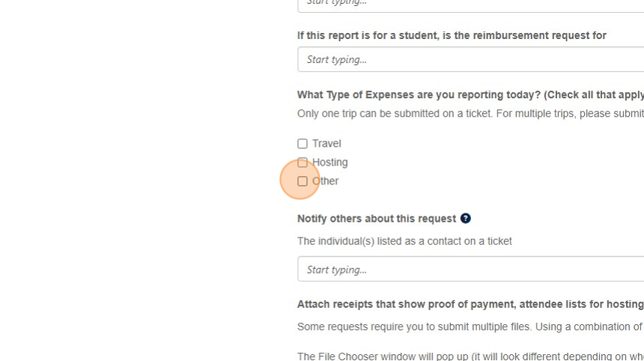Click the 'The File Chooser window' paragraph

pyautogui.click(x=470, y=357)
